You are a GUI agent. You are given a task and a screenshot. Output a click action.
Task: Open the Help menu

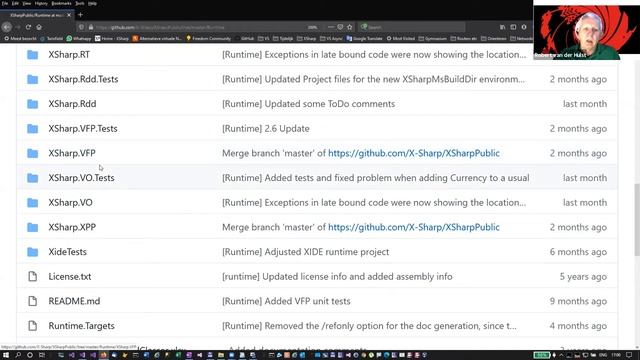point(93,3)
